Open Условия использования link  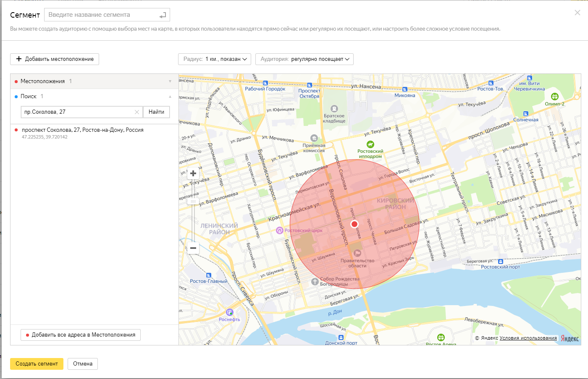528,338
